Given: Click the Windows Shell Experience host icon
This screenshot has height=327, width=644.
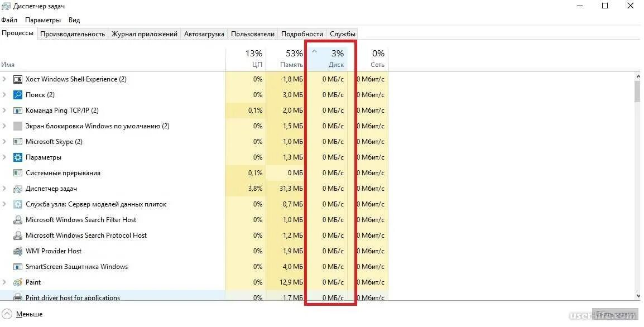Looking at the screenshot, I should coord(18,79).
